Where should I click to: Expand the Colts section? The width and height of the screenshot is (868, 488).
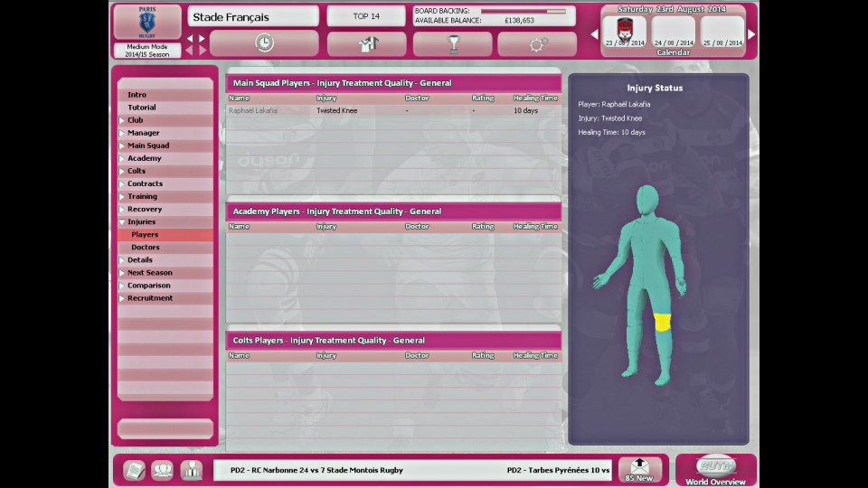point(122,171)
